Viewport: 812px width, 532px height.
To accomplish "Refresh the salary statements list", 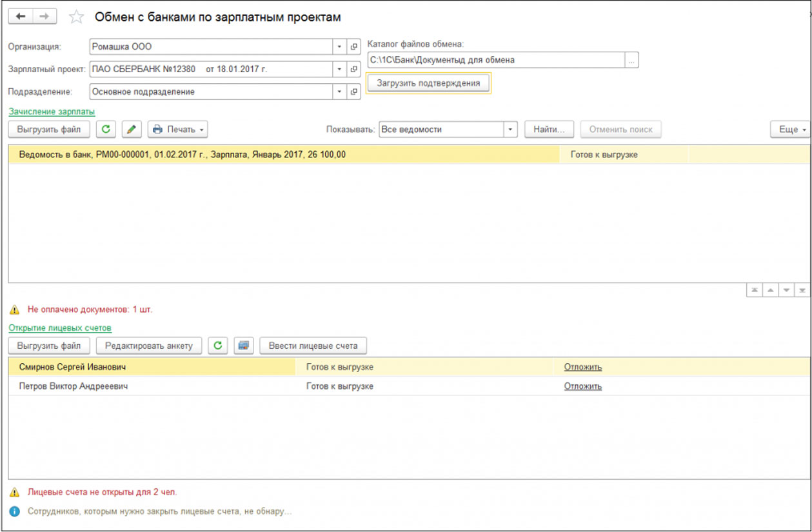I will coord(106,130).
